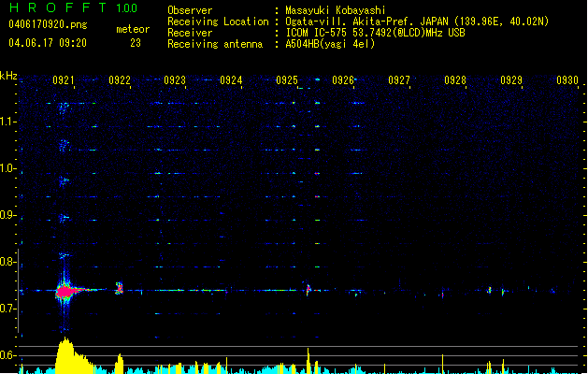Click the date stamp 04.06.17 09:20
The width and height of the screenshot is (588, 374).
(x=48, y=43)
